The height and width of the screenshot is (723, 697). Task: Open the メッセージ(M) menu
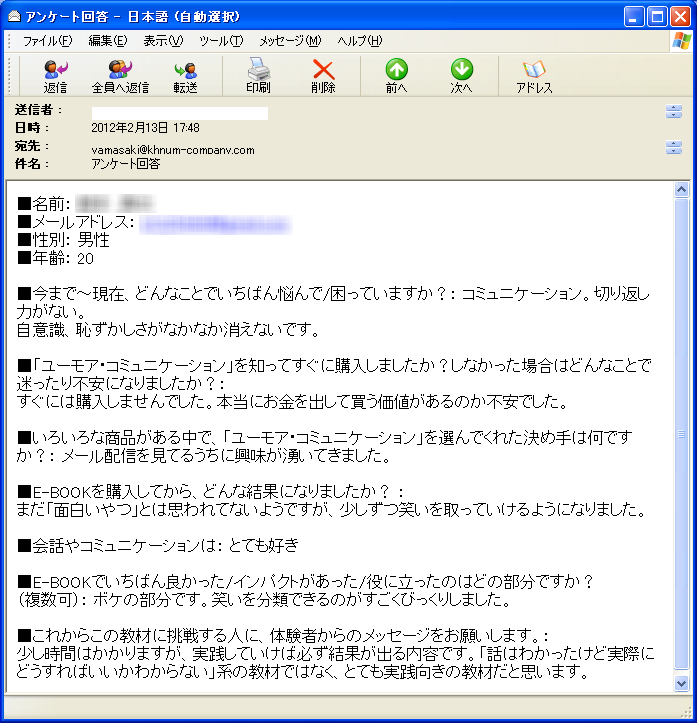click(x=290, y=41)
